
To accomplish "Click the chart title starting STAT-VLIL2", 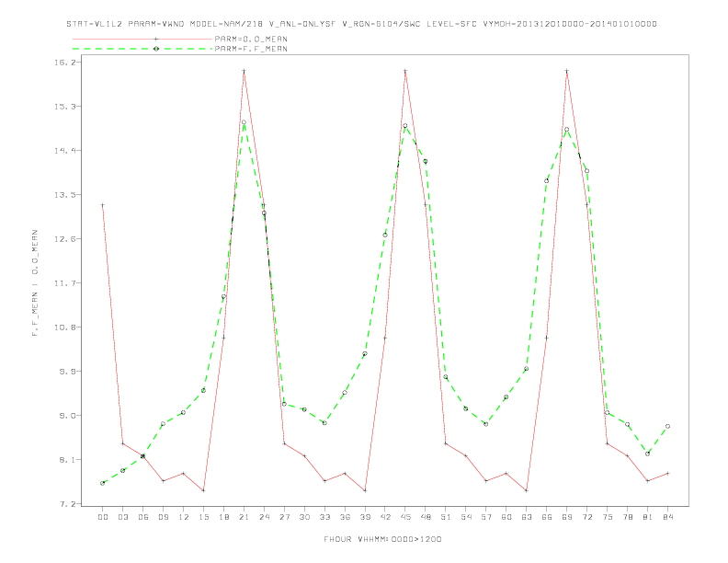I will [x=361, y=24].
